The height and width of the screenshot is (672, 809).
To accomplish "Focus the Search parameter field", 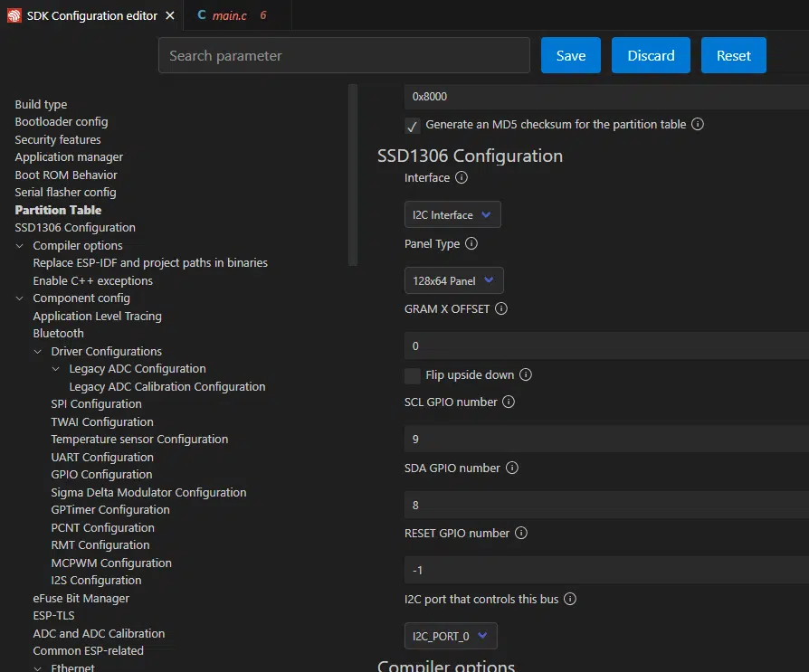I will pos(344,55).
